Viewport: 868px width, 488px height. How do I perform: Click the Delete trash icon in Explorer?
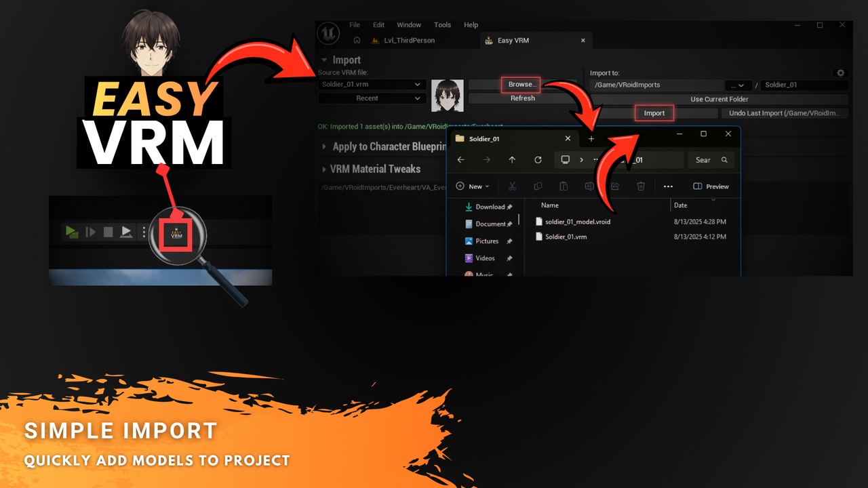click(x=641, y=186)
